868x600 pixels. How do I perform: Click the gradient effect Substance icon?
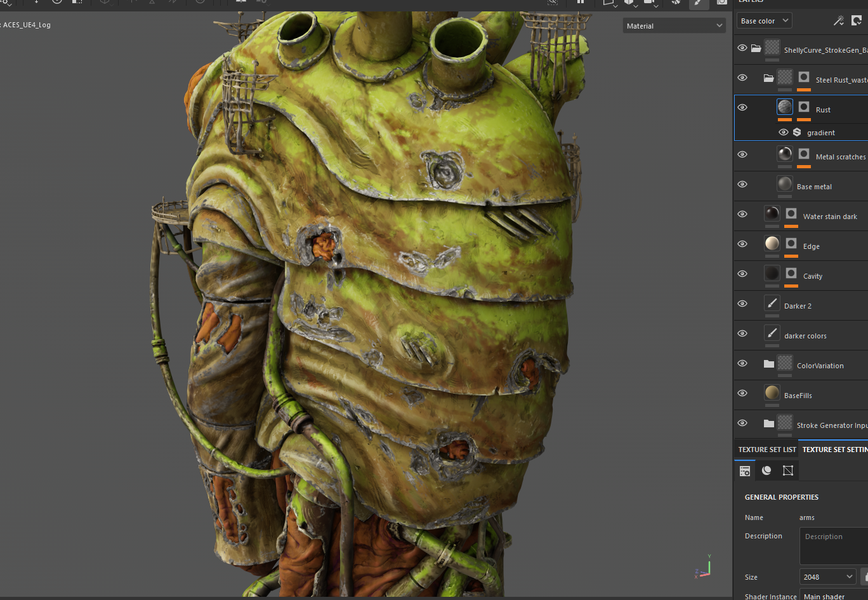797,132
